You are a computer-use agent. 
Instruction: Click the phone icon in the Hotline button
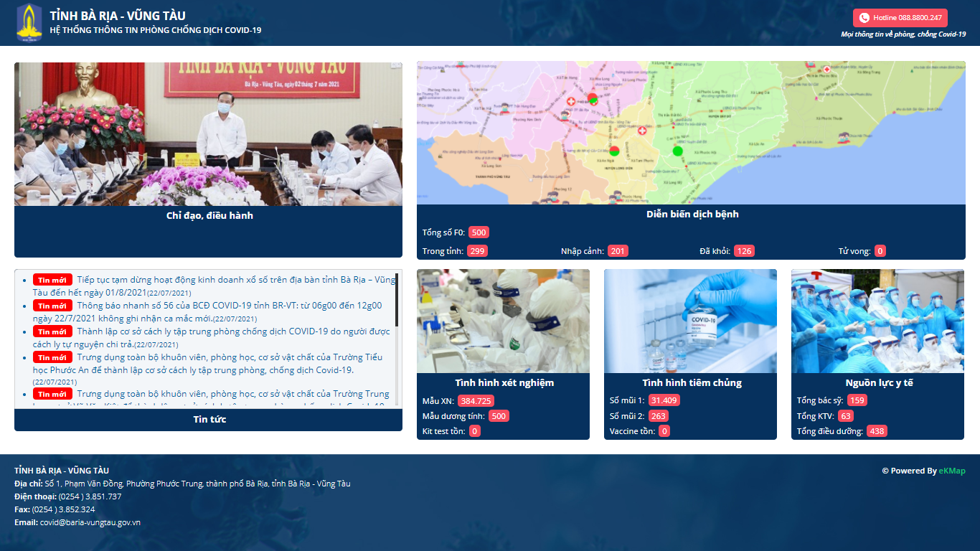pos(864,18)
